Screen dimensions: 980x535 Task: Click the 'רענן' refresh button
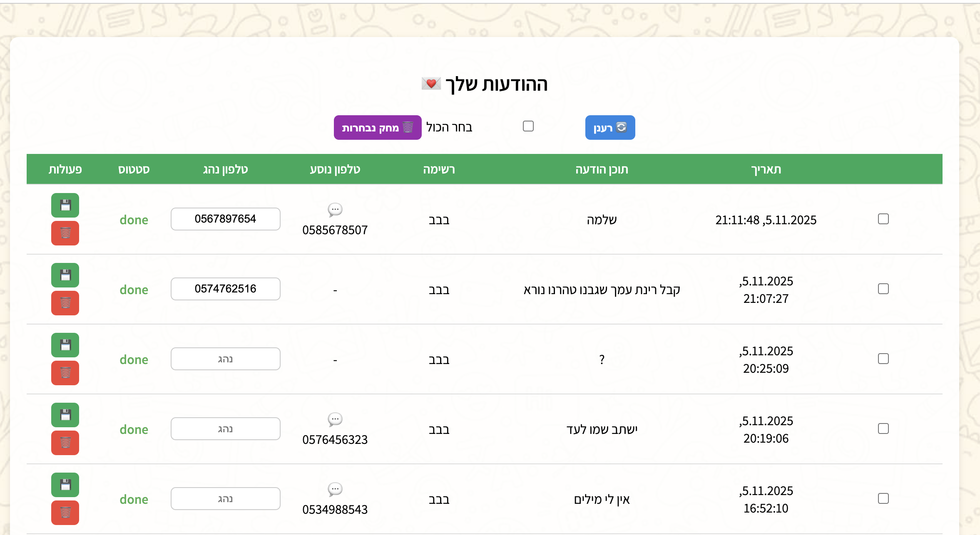click(610, 127)
